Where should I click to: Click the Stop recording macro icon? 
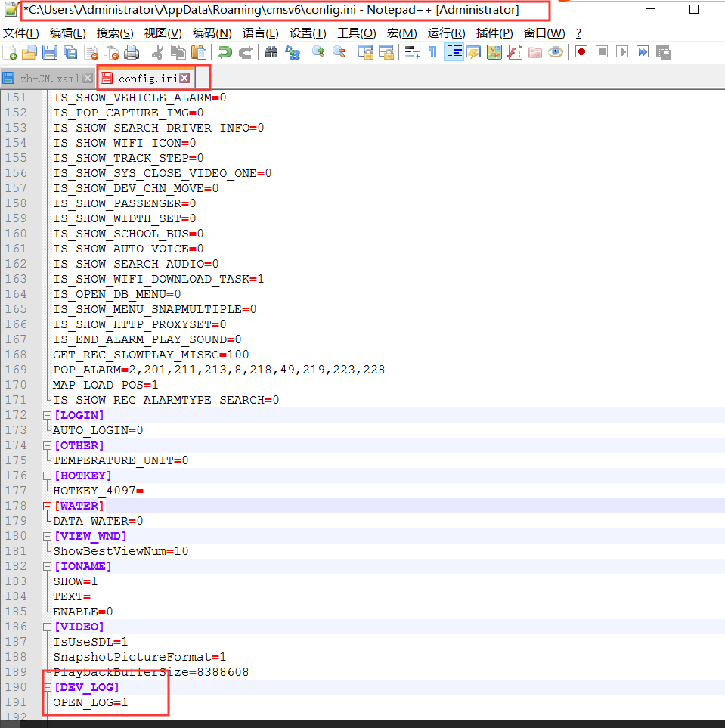[602, 52]
